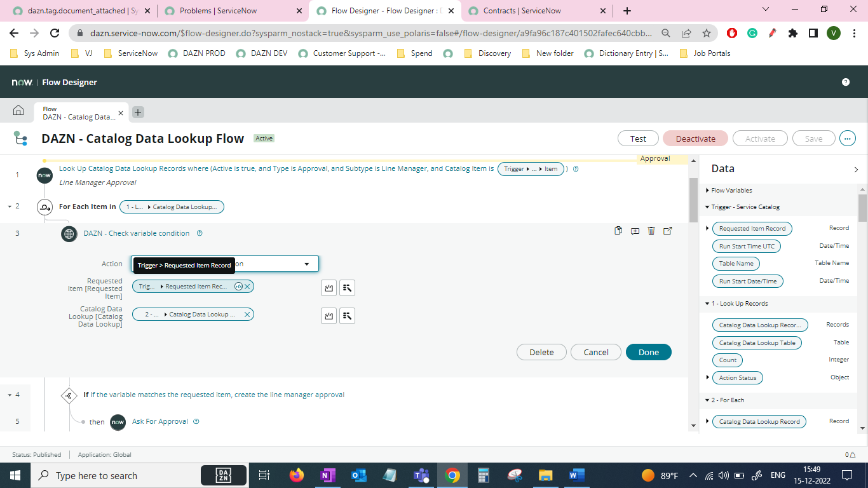Open the Flow Designer help question mark icon
The height and width of the screenshot is (488, 868).
(846, 82)
